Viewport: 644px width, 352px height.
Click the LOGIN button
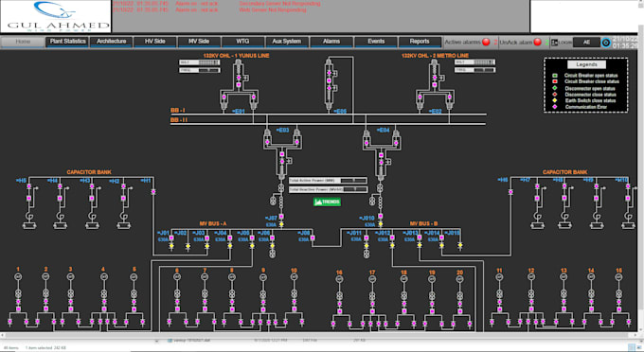[x=561, y=43]
